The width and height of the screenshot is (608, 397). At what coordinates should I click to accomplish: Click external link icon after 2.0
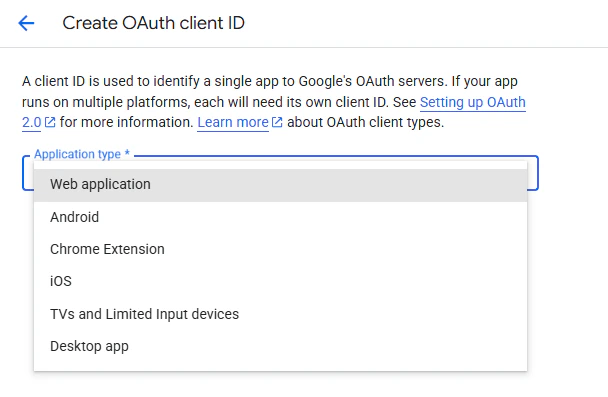[50, 122]
